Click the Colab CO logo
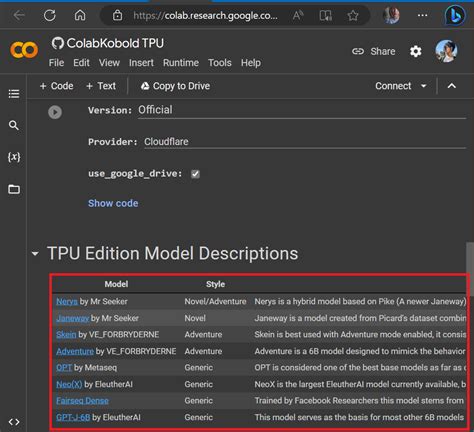Viewport: 474px width, 432px height. pyautogui.click(x=24, y=50)
